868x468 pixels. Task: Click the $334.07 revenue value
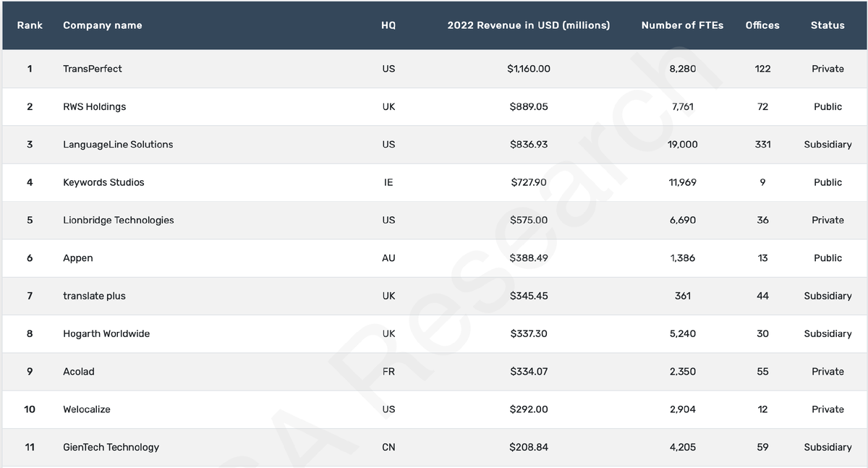[529, 372]
